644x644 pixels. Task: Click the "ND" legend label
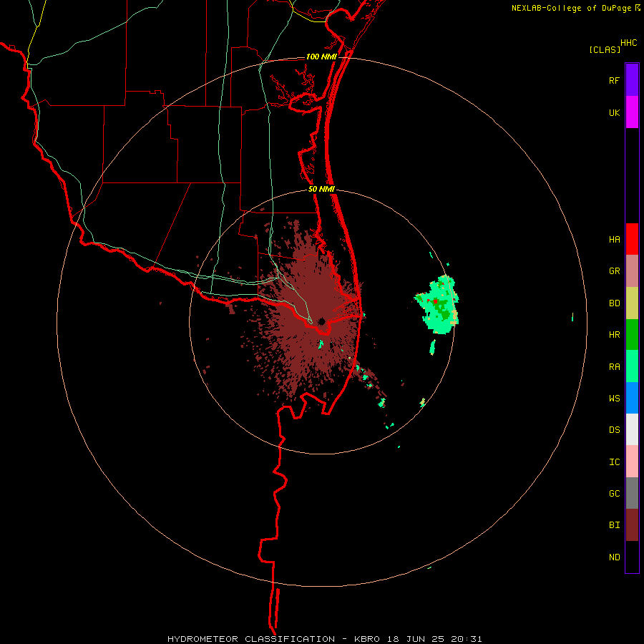[614, 557]
